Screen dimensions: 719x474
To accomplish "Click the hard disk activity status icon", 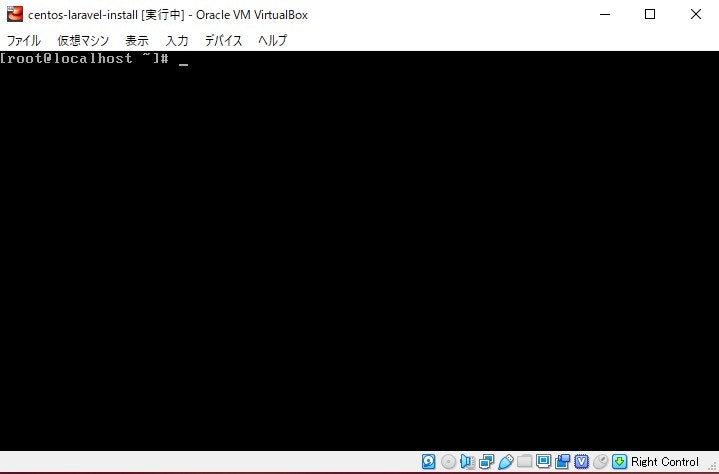I will [428, 461].
